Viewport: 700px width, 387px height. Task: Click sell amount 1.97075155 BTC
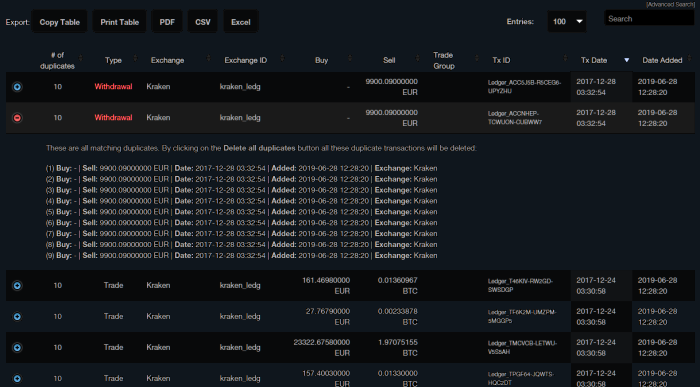point(397,348)
